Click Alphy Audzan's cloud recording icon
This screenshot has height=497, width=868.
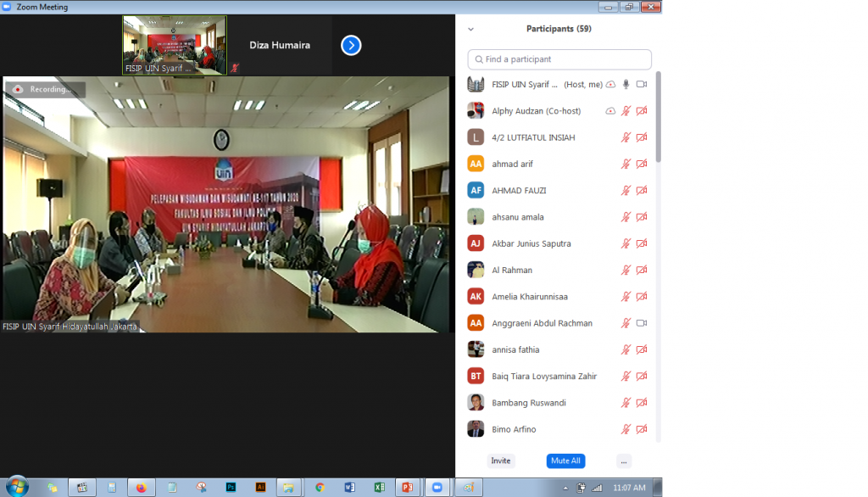(610, 111)
